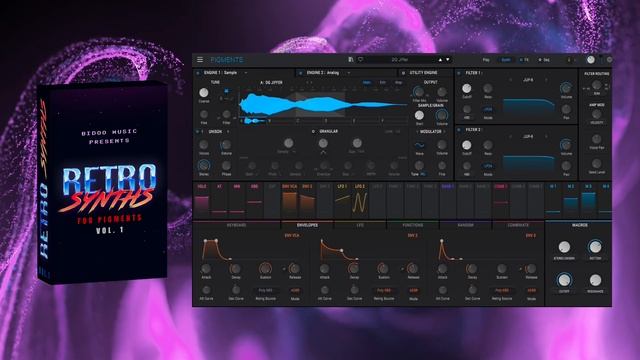
Task: Toggle the Unison section power button
Action: pyautogui.click(x=198, y=131)
